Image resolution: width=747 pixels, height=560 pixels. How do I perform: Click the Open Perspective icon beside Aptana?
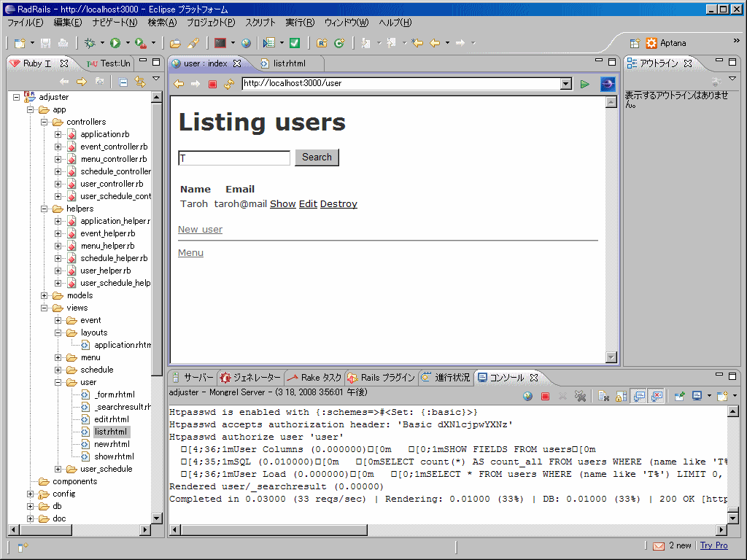635,43
